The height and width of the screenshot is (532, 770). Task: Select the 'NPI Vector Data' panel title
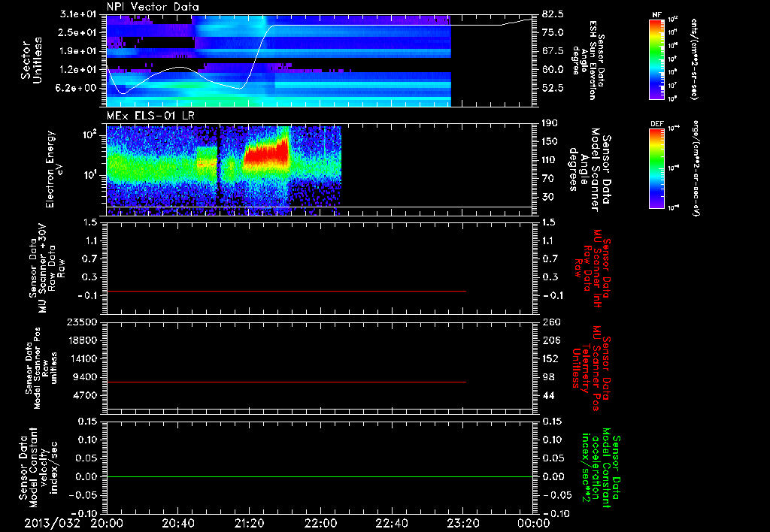(x=153, y=7)
